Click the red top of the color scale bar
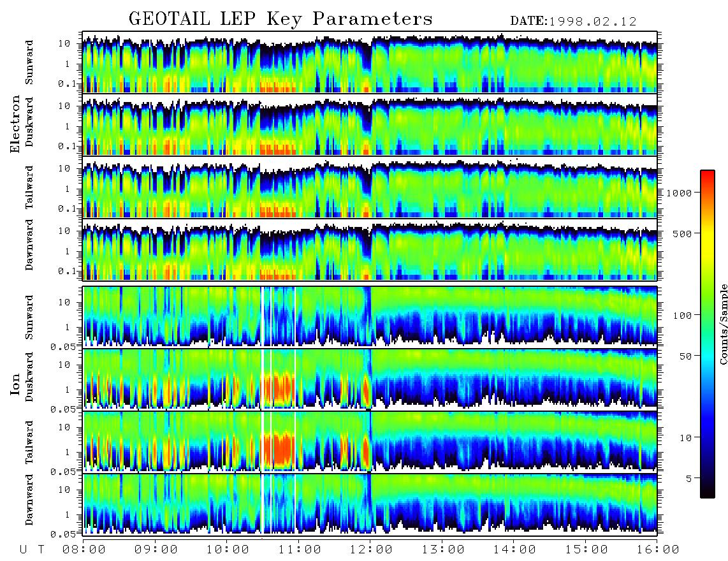Viewport: 728px width, 561px height. [x=707, y=174]
